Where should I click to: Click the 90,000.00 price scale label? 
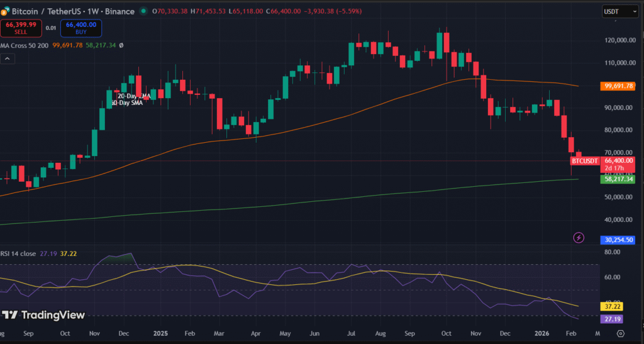point(619,108)
